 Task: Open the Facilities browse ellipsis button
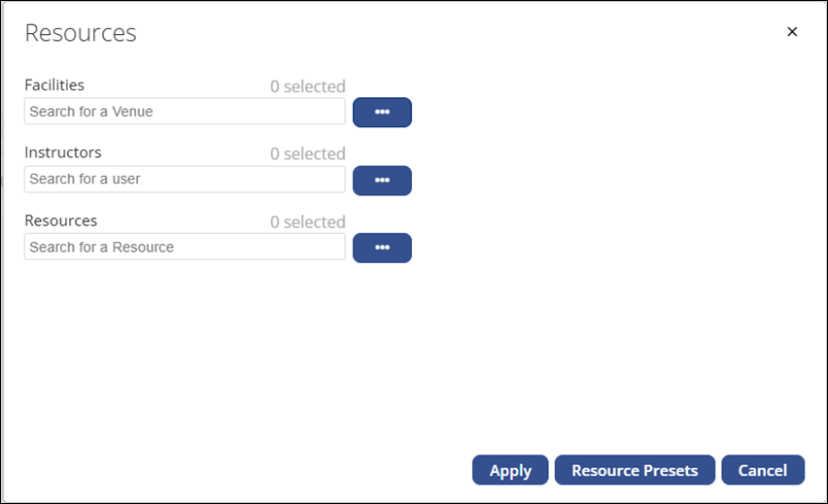coord(382,113)
